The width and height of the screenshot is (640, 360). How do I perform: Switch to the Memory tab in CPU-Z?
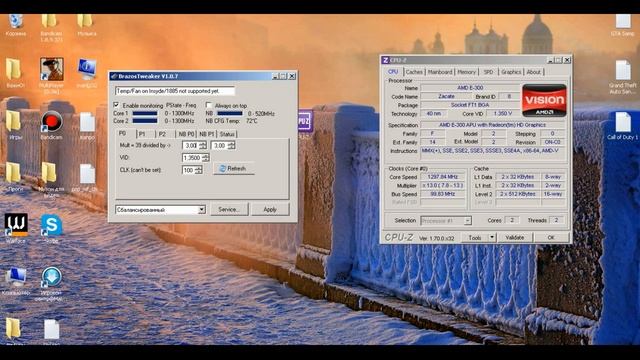click(467, 72)
